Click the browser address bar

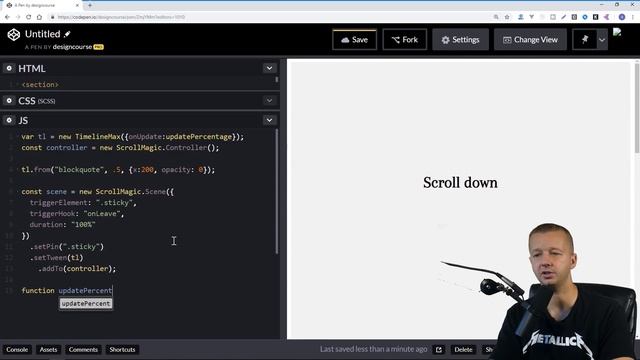pos(269,17)
